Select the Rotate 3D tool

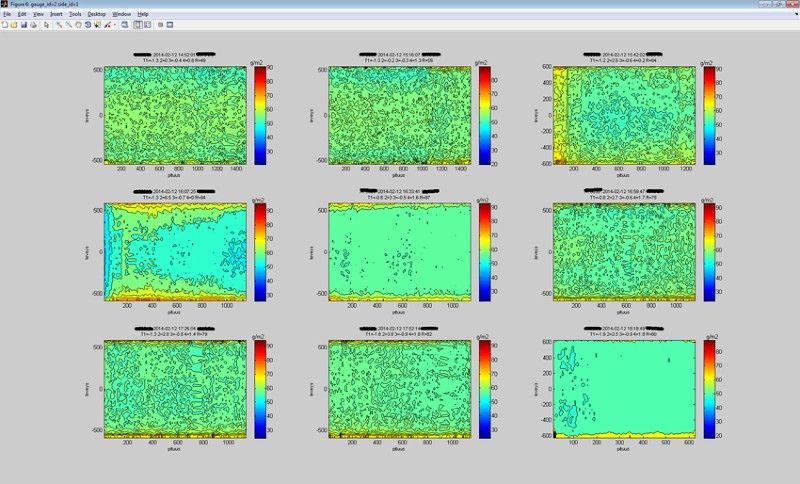[x=88, y=24]
